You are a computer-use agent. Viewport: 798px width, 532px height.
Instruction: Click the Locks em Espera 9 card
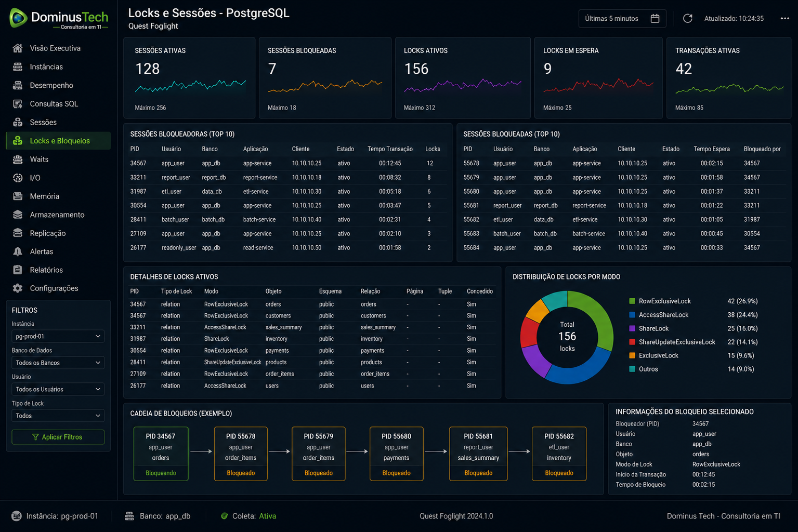point(598,78)
